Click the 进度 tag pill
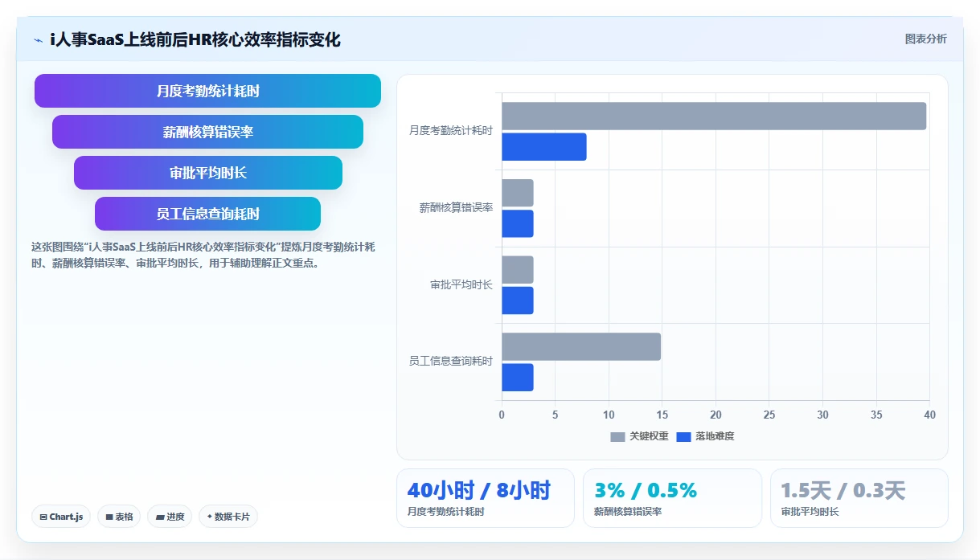 [170, 517]
